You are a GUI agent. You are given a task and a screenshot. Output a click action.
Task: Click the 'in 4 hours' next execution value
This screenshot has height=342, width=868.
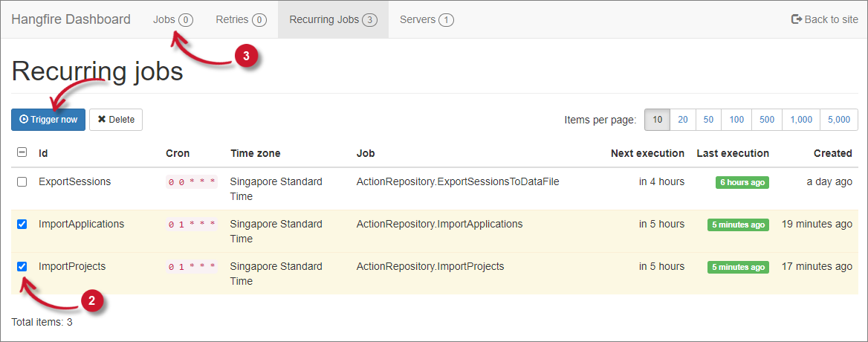pyautogui.click(x=661, y=181)
